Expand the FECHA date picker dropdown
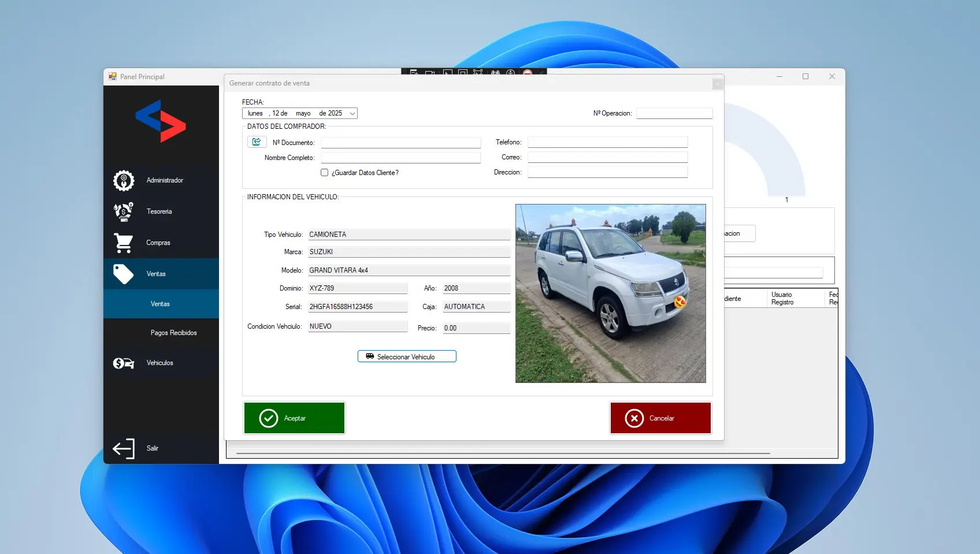This screenshot has height=554, width=980. coord(352,113)
